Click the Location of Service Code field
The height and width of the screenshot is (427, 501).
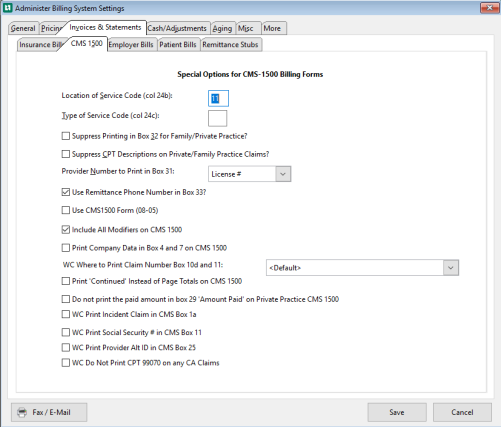pos(218,98)
